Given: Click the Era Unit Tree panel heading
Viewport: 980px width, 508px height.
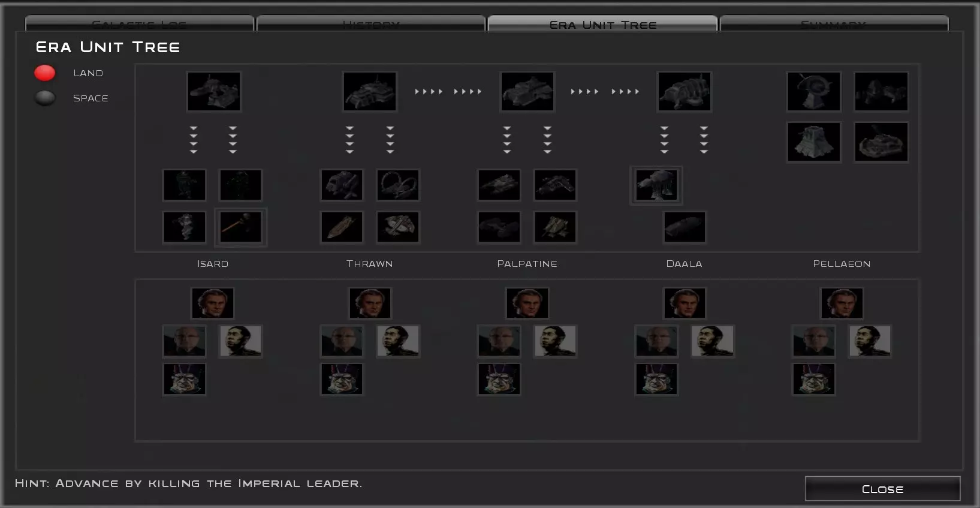Looking at the screenshot, I should [x=108, y=47].
